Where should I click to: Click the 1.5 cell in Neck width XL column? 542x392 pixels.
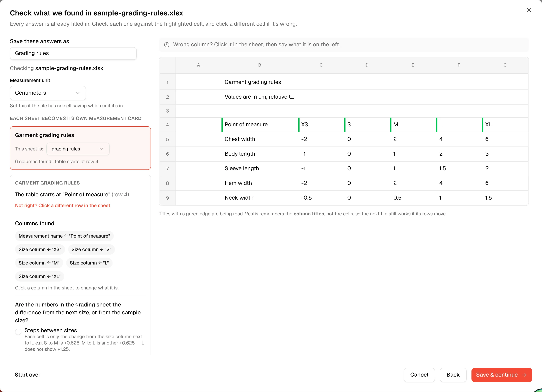pos(505,198)
